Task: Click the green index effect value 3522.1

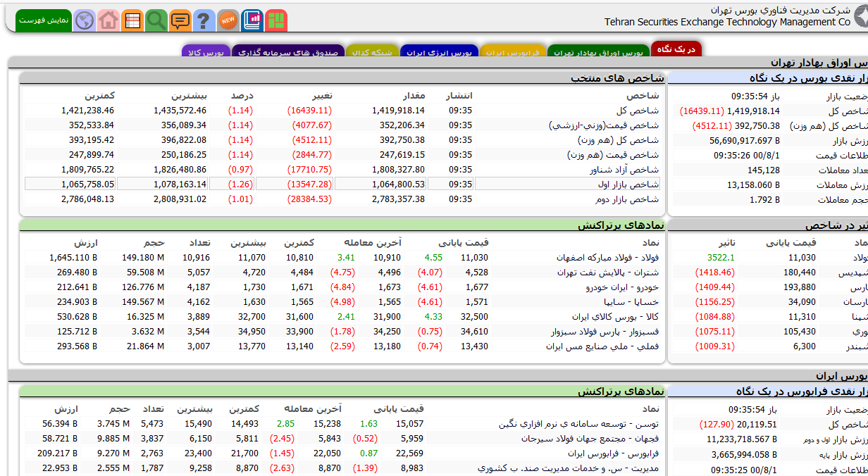Action: tap(721, 258)
